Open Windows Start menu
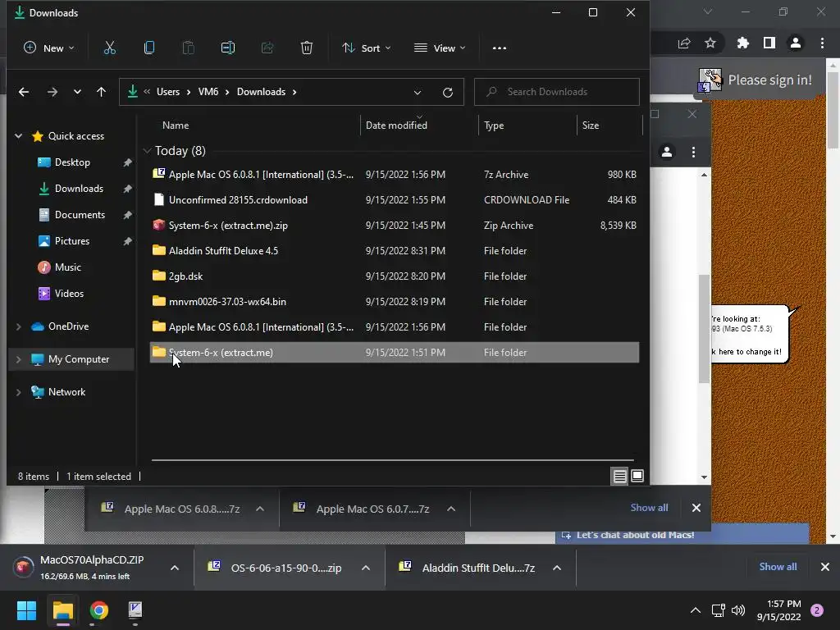The width and height of the screenshot is (840, 630). pos(26,610)
